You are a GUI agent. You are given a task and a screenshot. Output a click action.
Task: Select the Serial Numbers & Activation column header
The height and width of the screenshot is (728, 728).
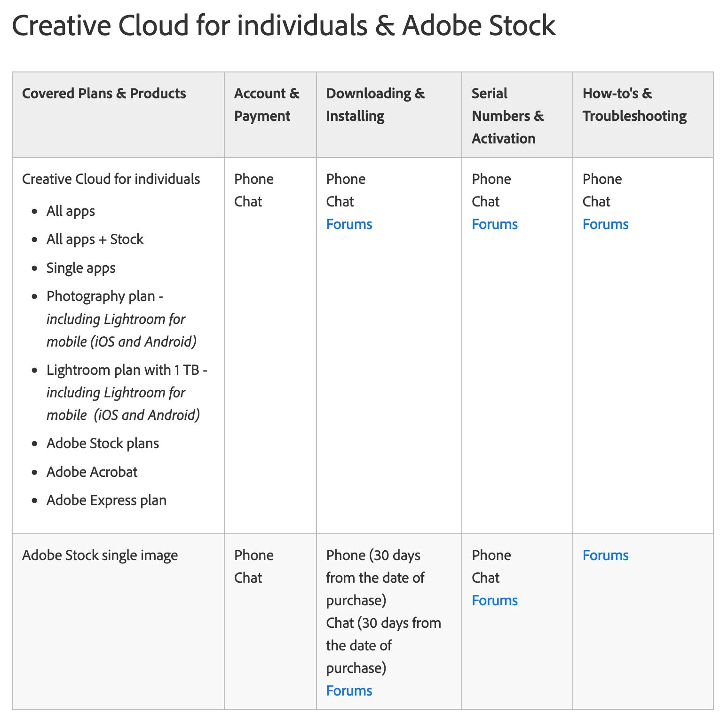[507, 116]
